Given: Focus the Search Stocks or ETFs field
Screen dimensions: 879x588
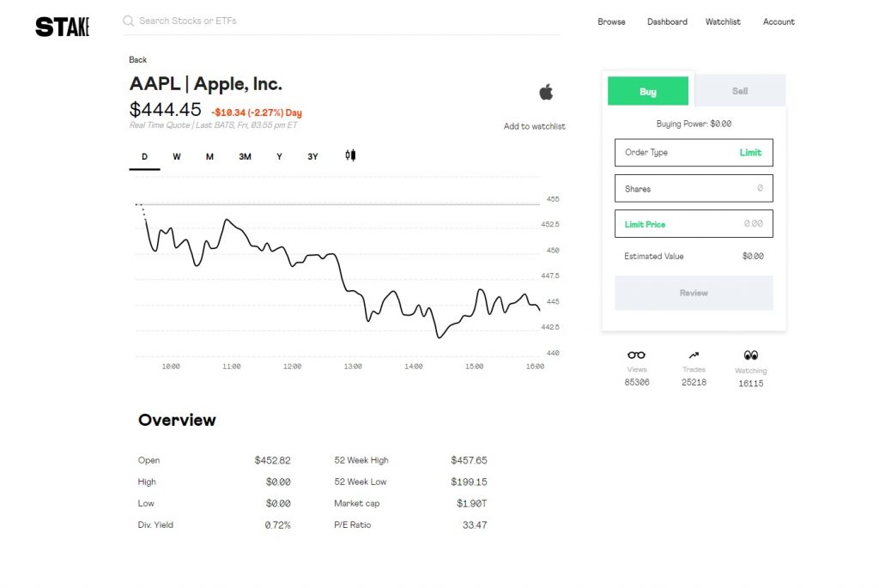Looking at the screenshot, I should (342, 21).
